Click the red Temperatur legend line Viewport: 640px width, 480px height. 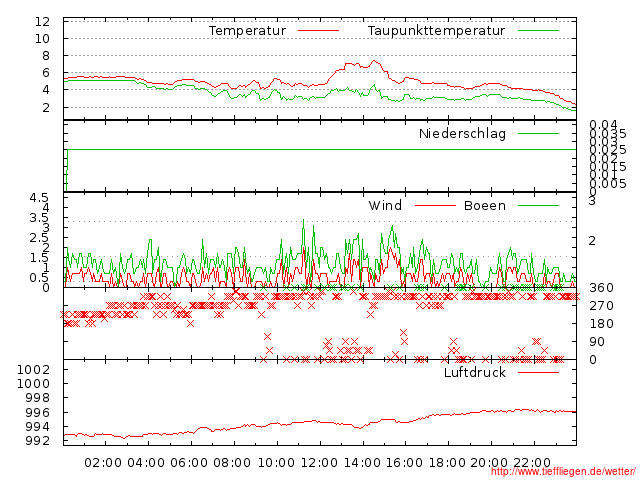pos(318,31)
